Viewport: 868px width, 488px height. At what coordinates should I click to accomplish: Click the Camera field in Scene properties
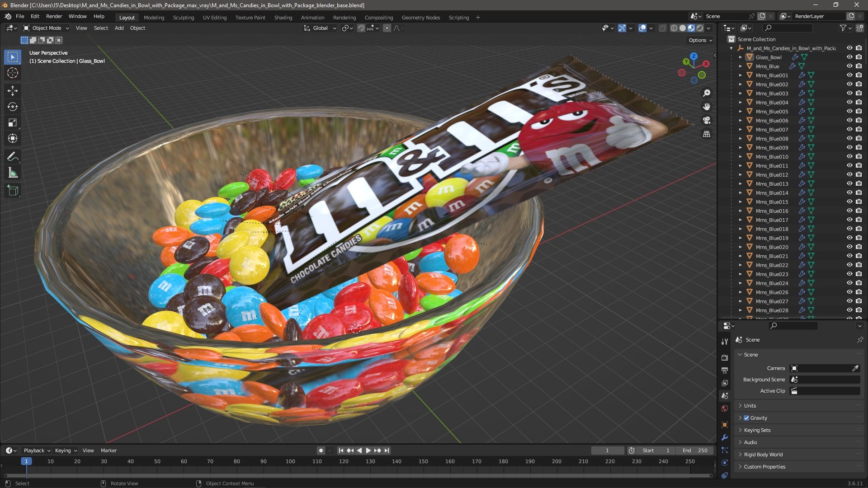click(x=825, y=368)
